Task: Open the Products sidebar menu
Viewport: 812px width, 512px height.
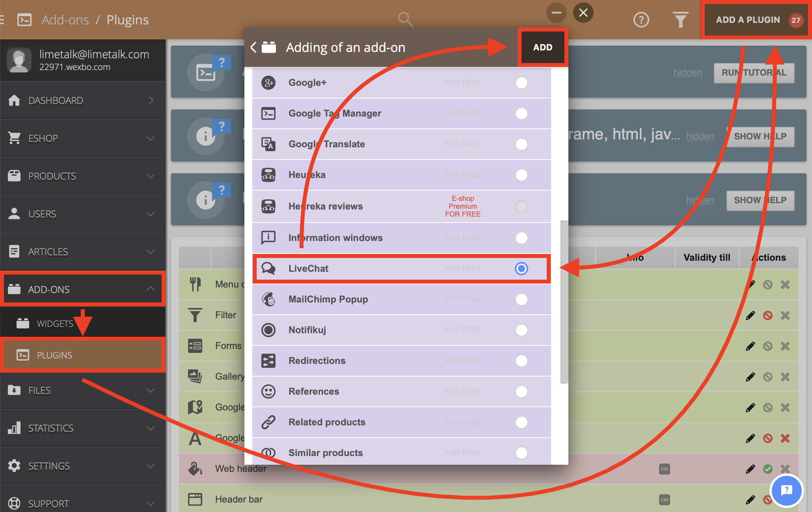Action: 83,176
